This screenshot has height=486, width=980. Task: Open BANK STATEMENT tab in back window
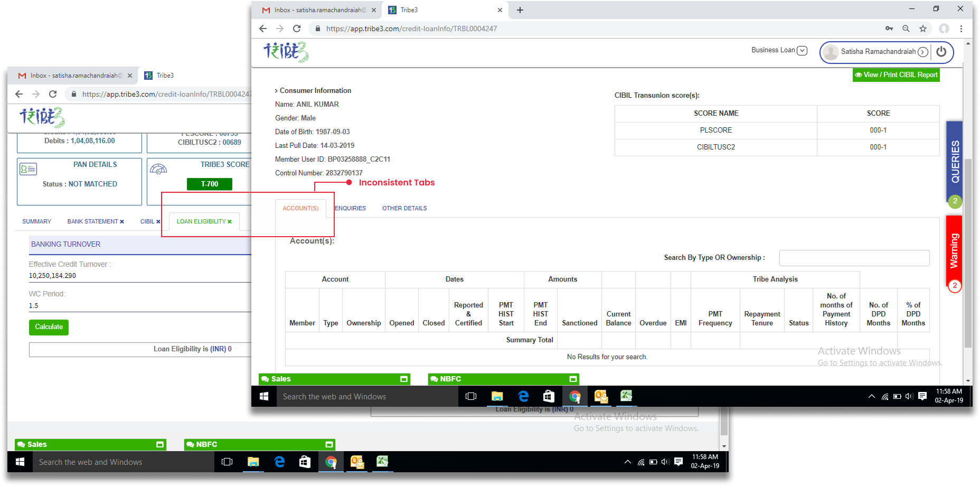(x=92, y=221)
